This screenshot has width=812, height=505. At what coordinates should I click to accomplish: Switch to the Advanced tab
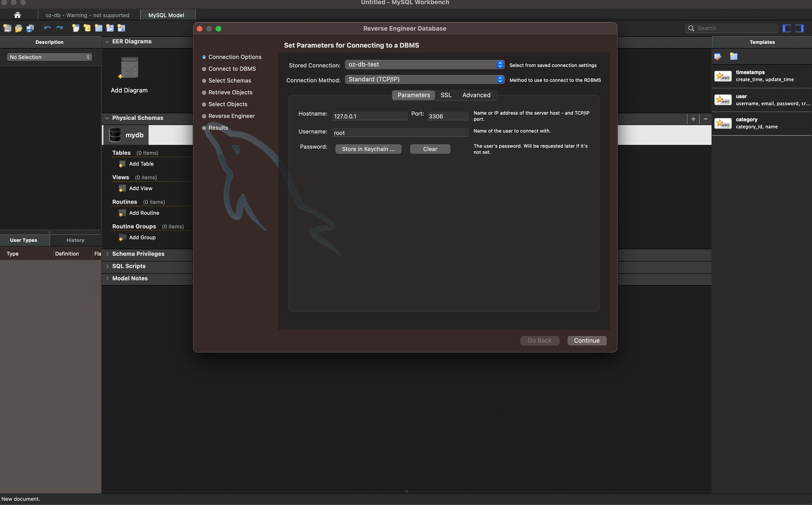[476, 95]
